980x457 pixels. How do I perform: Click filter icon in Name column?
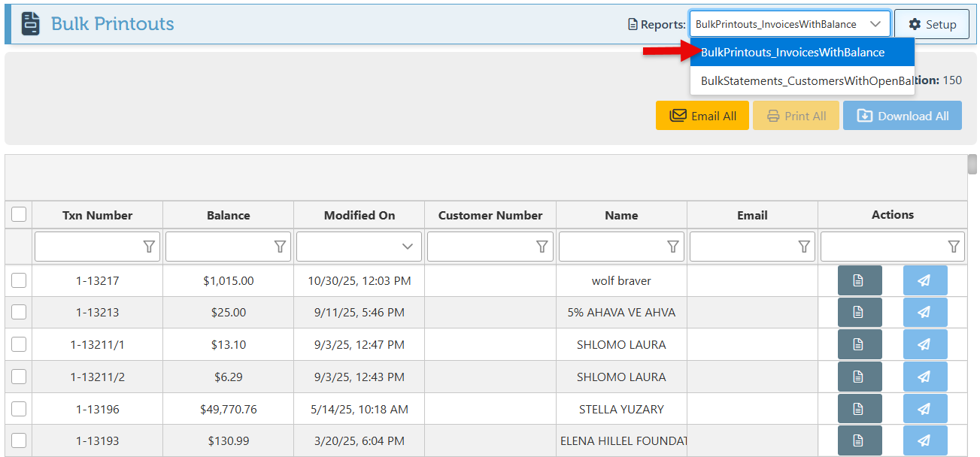pyautogui.click(x=673, y=247)
